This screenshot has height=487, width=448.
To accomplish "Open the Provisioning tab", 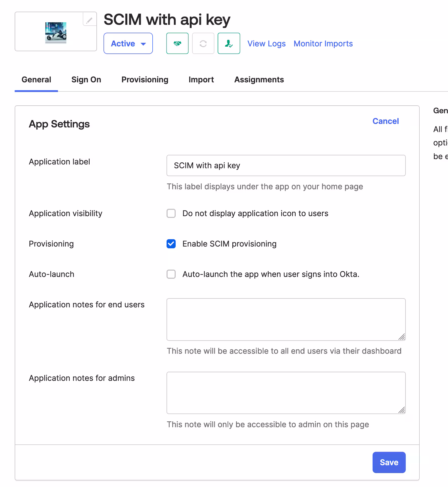I will tap(145, 79).
